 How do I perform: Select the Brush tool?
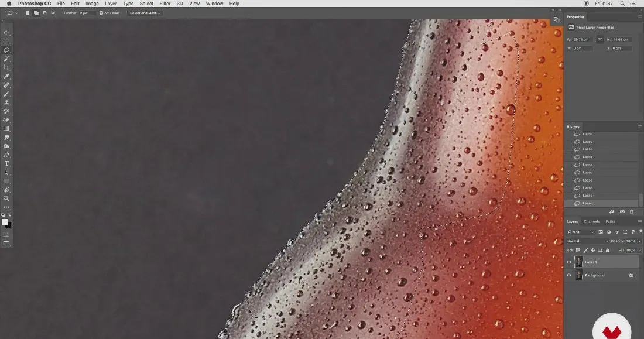6,94
